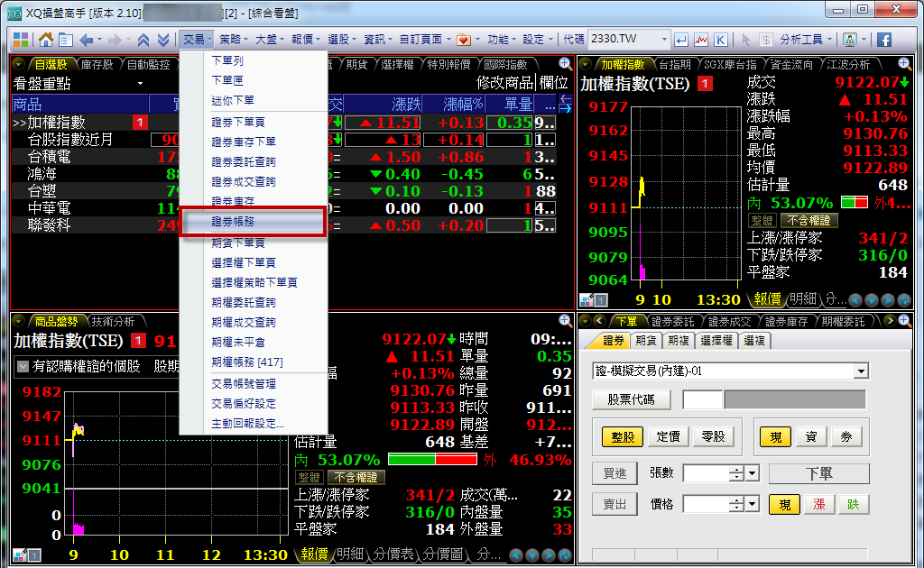Expand the 證-模擬交易 account dropdown

(x=861, y=371)
